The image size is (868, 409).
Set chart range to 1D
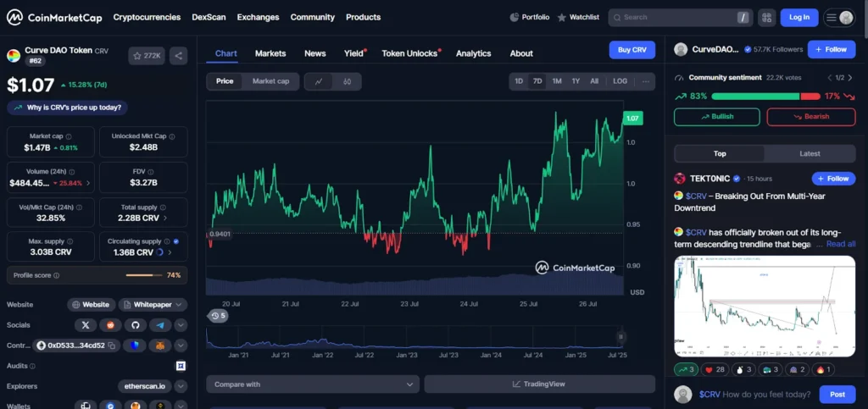519,81
